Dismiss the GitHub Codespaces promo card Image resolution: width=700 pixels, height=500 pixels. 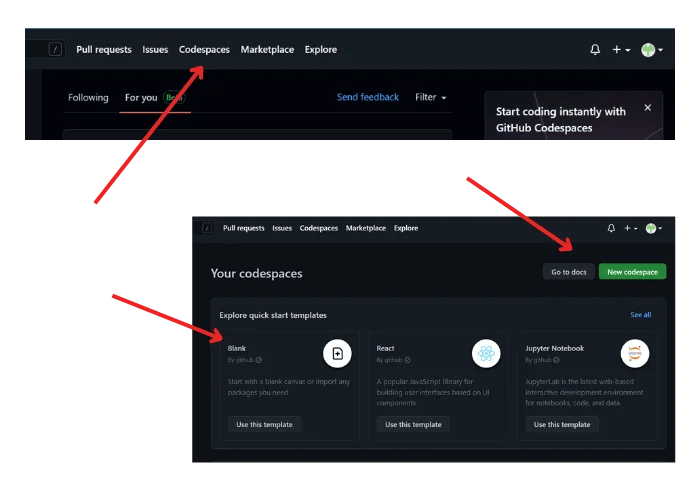[x=648, y=108]
